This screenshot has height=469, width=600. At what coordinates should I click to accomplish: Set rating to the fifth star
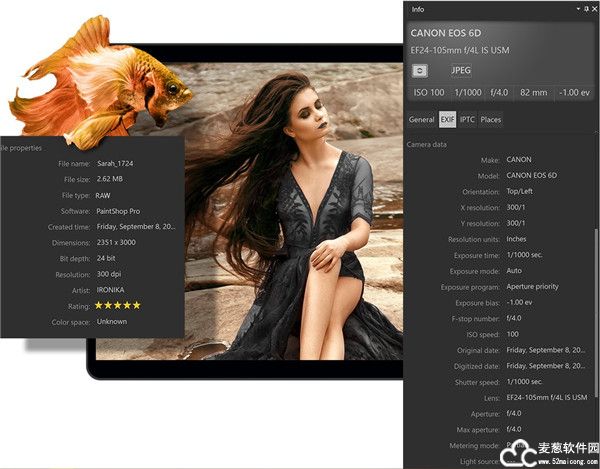[x=137, y=305]
